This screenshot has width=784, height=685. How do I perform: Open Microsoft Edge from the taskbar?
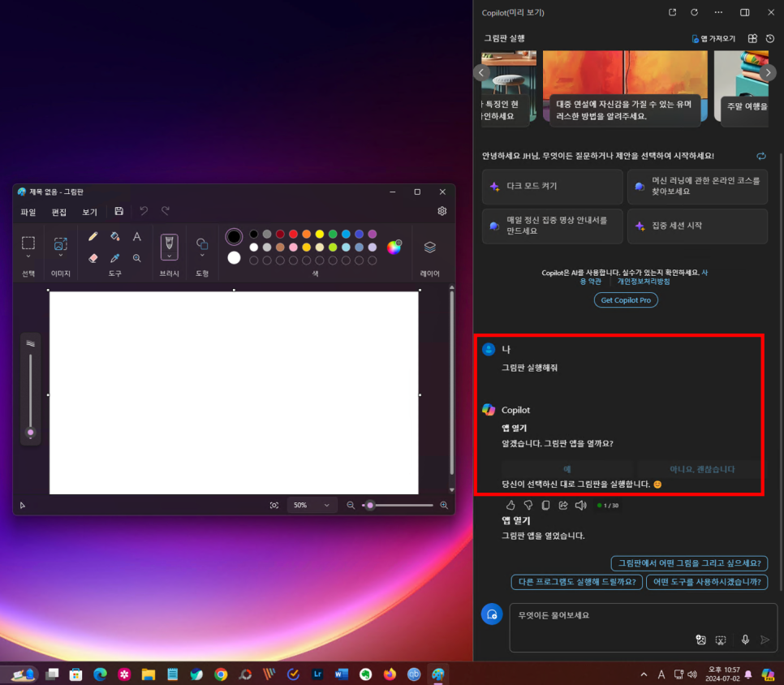point(100,674)
